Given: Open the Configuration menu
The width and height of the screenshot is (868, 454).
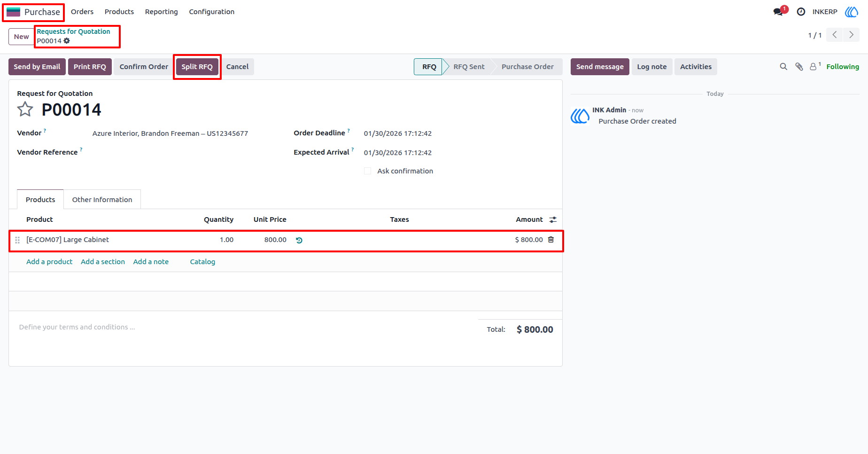Looking at the screenshot, I should pyautogui.click(x=212, y=12).
